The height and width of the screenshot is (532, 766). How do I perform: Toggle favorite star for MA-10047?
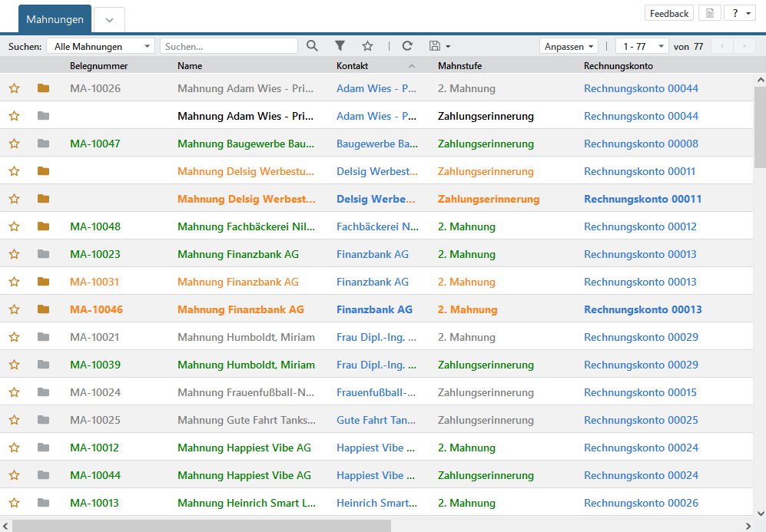click(x=14, y=144)
